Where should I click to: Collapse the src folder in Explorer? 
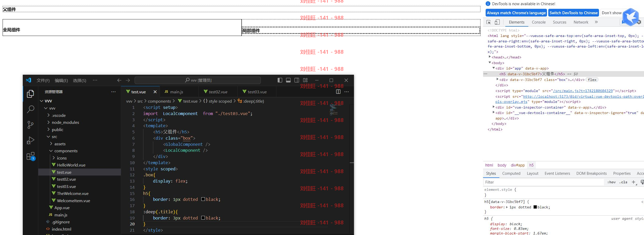tap(48, 137)
